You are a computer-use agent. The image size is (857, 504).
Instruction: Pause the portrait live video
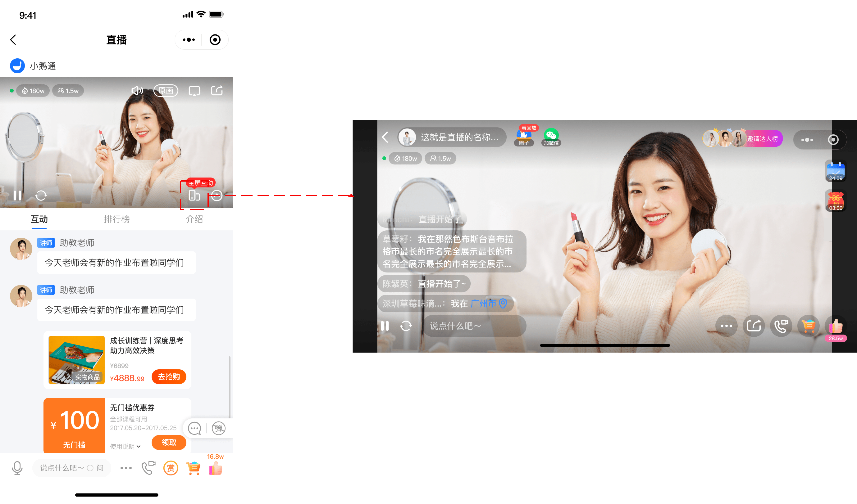click(x=17, y=195)
